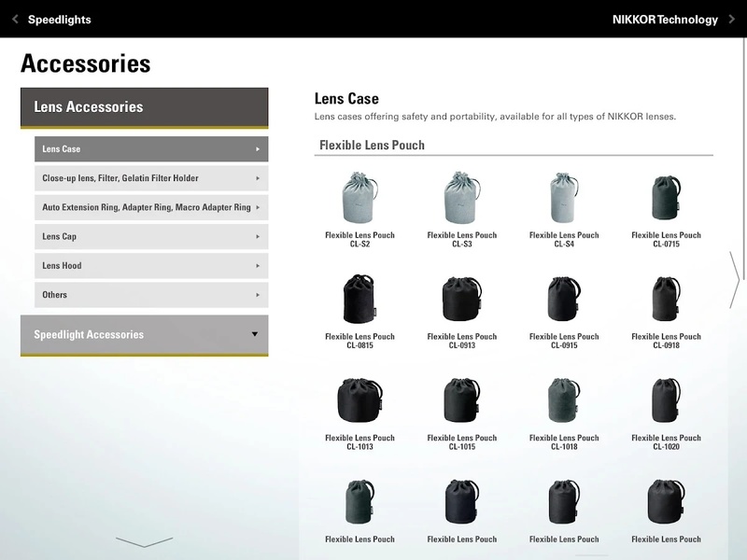
Task: Expand the Speedlight Accessories section
Action: point(145,335)
